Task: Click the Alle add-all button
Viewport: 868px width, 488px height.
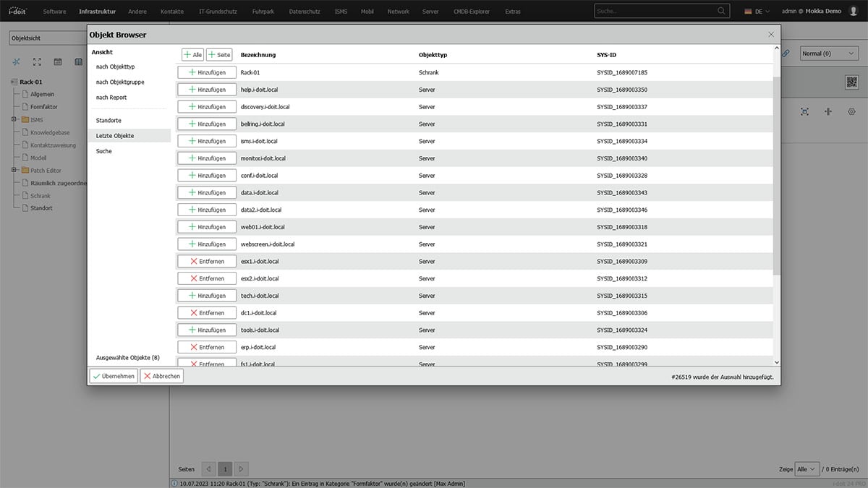Action: 192,55
